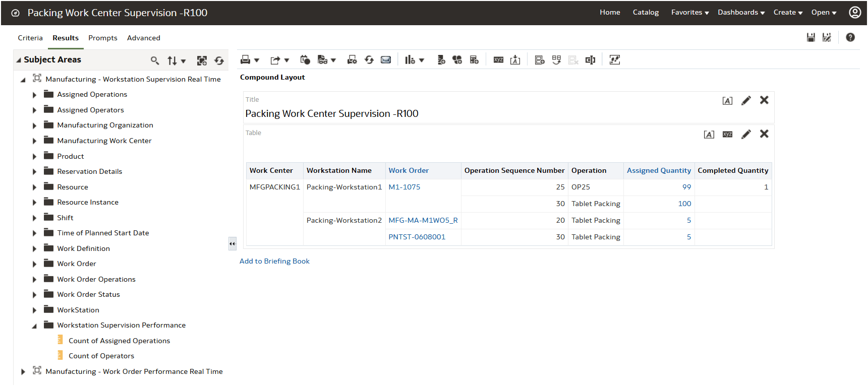Viewport: 868px width, 386px height.
Task: Remove the Table view from the layout
Action: click(764, 134)
